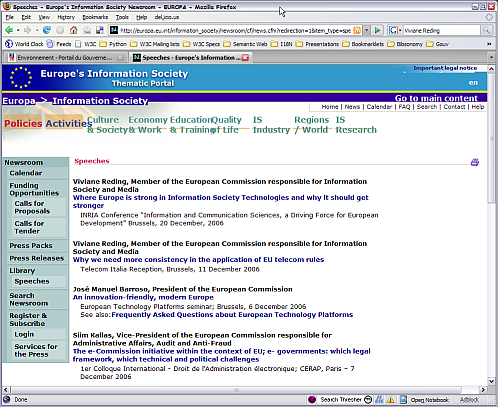Open the History menu
Screen dimensions: 498x407
pos(66,17)
